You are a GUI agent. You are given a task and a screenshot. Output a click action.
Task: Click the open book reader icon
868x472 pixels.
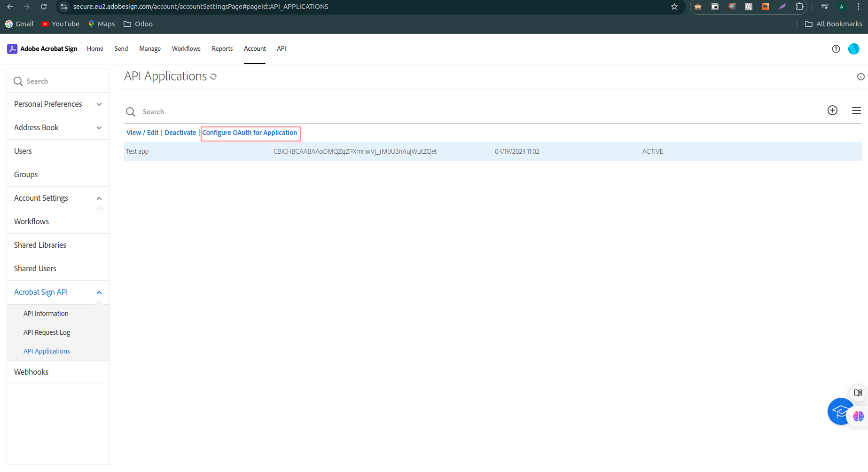click(x=858, y=393)
